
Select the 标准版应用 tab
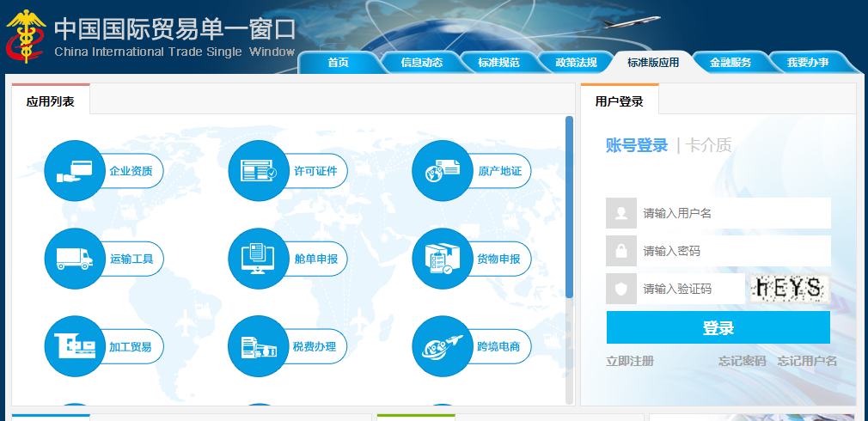click(652, 63)
